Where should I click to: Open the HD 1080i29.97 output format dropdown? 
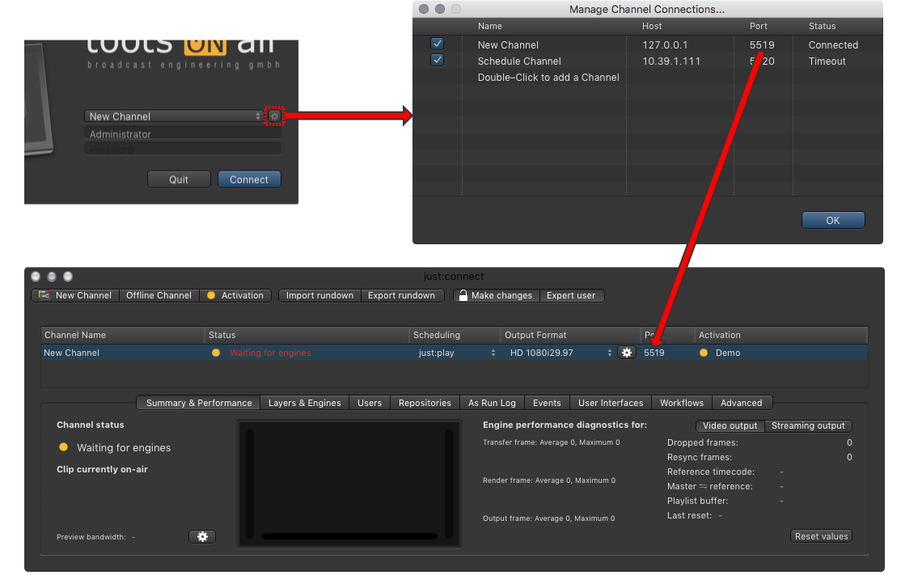tap(560, 353)
